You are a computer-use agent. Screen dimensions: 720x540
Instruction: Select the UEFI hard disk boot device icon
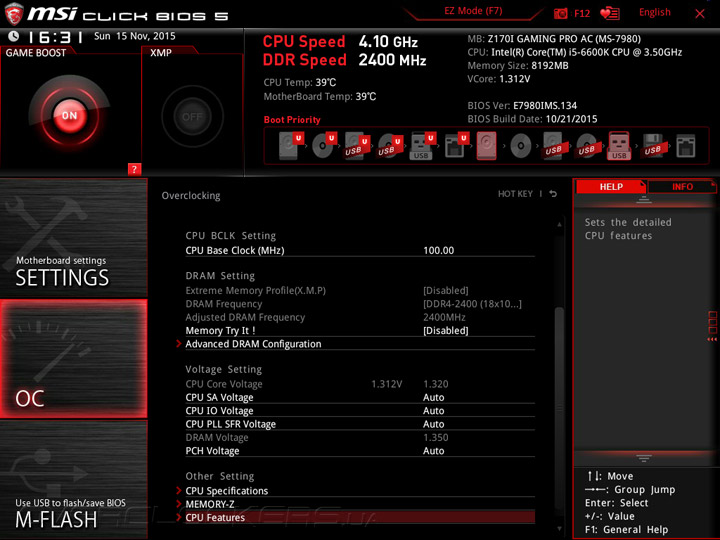click(291, 146)
